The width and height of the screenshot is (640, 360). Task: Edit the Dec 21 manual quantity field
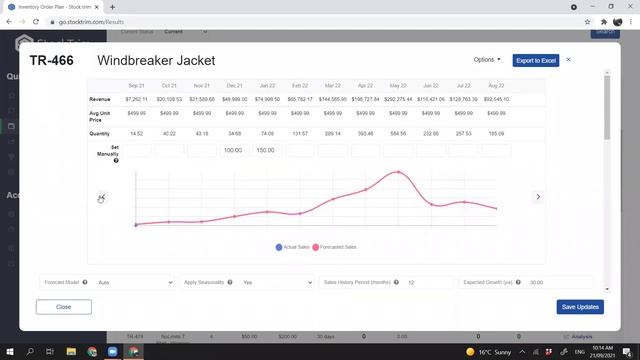pos(235,150)
